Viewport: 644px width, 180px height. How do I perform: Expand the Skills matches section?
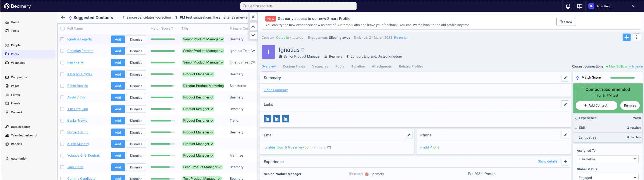[x=608, y=128]
